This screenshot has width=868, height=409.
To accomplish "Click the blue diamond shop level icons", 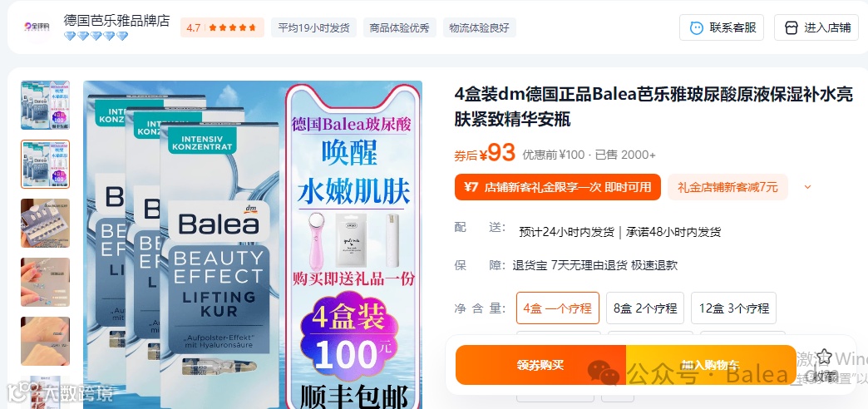I will [96, 37].
